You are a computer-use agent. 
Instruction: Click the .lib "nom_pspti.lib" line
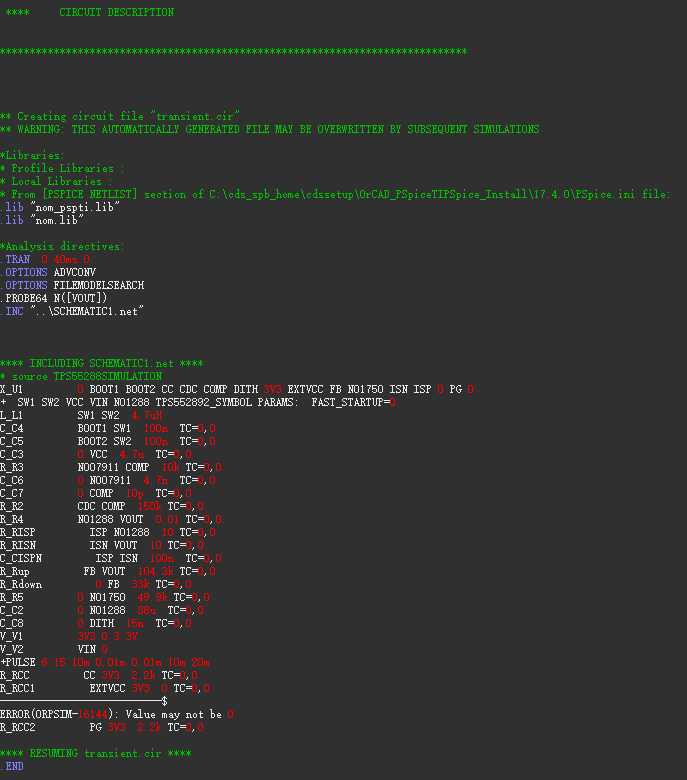pos(60,207)
